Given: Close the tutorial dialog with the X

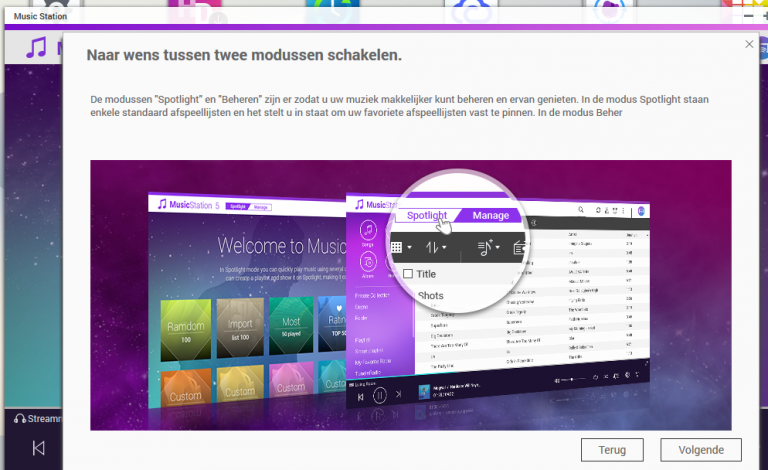Looking at the screenshot, I should point(749,44).
